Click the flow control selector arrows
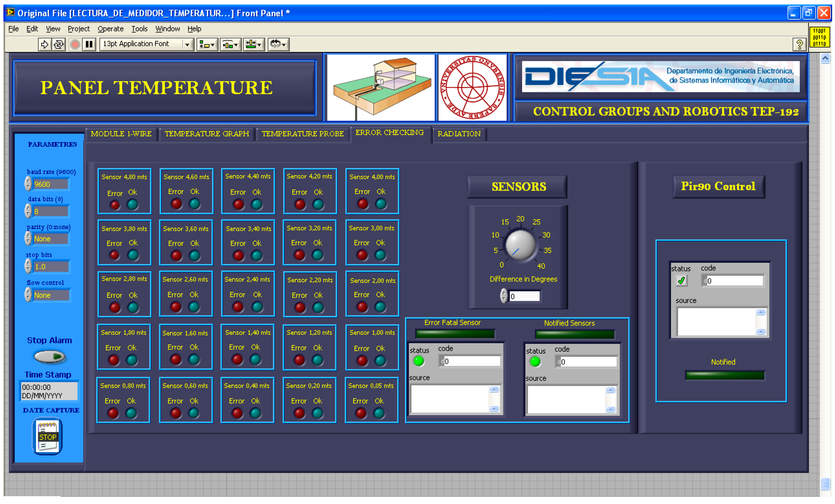Viewport: 835px width, 504px height. pyautogui.click(x=28, y=294)
